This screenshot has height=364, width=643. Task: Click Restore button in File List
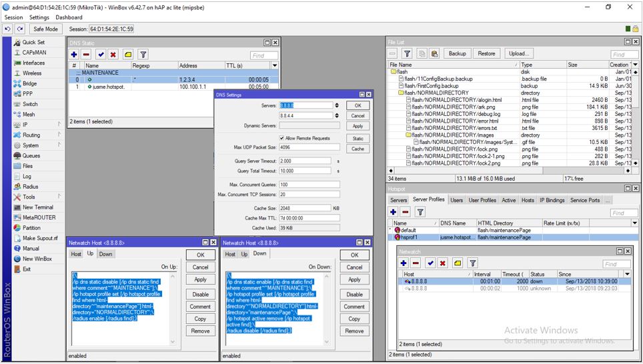[486, 54]
